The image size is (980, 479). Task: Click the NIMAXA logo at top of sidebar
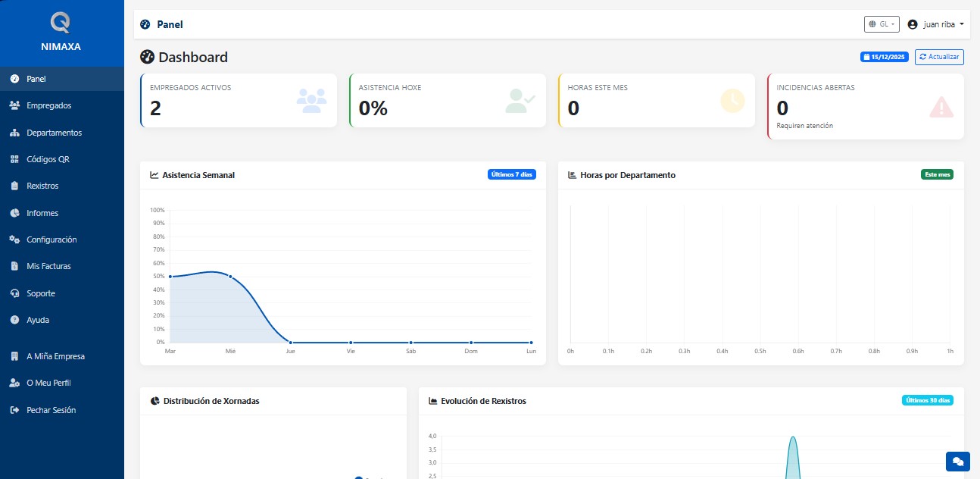coord(61,29)
